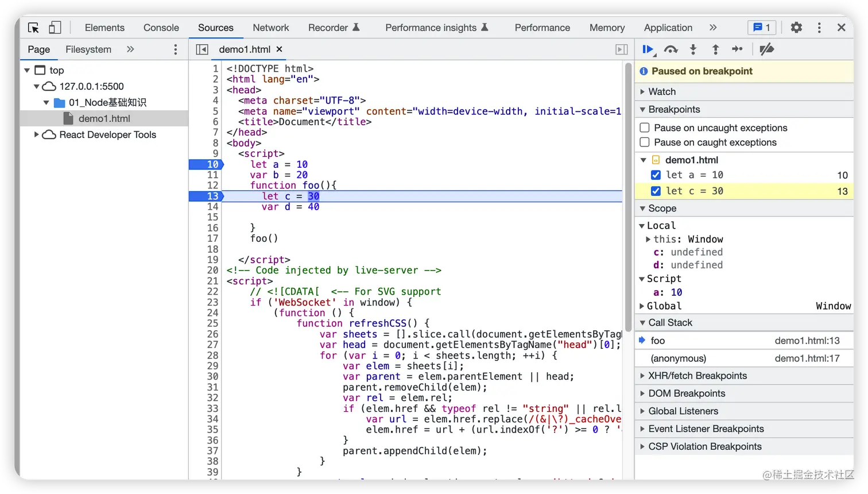
Task: Expand the Watch section
Action: click(x=744, y=92)
